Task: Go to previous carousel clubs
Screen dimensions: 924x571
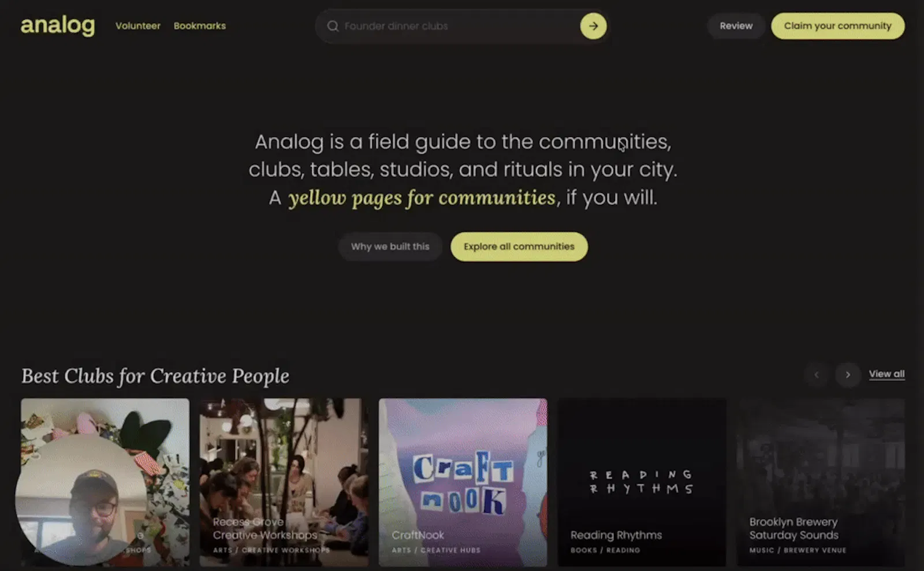Action: click(x=817, y=375)
